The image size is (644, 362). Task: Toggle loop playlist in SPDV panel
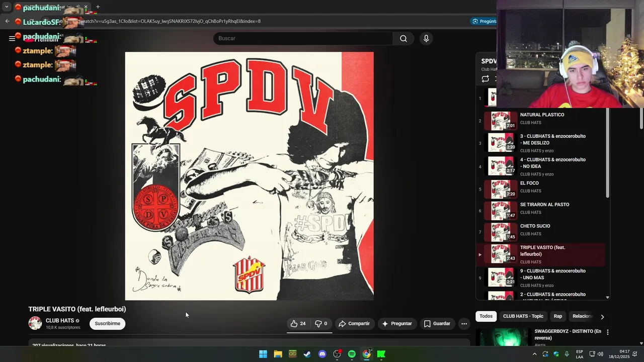(x=485, y=79)
